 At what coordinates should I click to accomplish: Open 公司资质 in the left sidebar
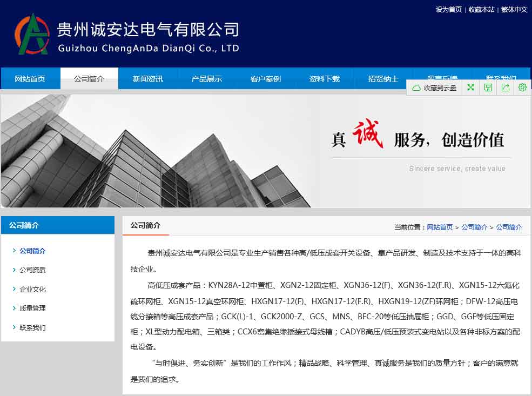(x=32, y=270)
